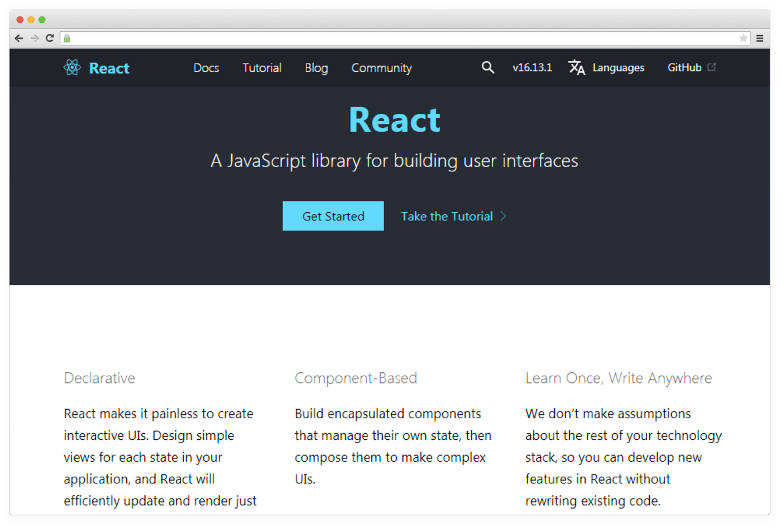
Task: Click the paragraph starting 'Build encapsulated components'
Action: coord(393,446)
